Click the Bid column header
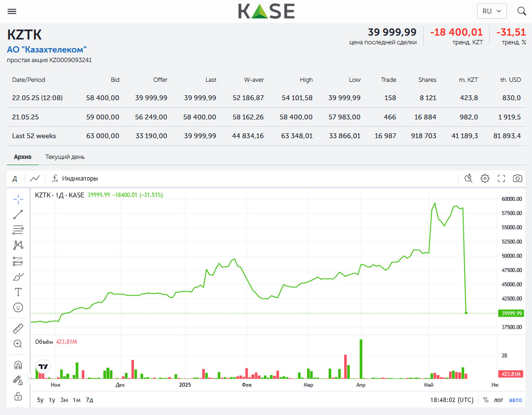532x415 pixels. click(115, 79)
